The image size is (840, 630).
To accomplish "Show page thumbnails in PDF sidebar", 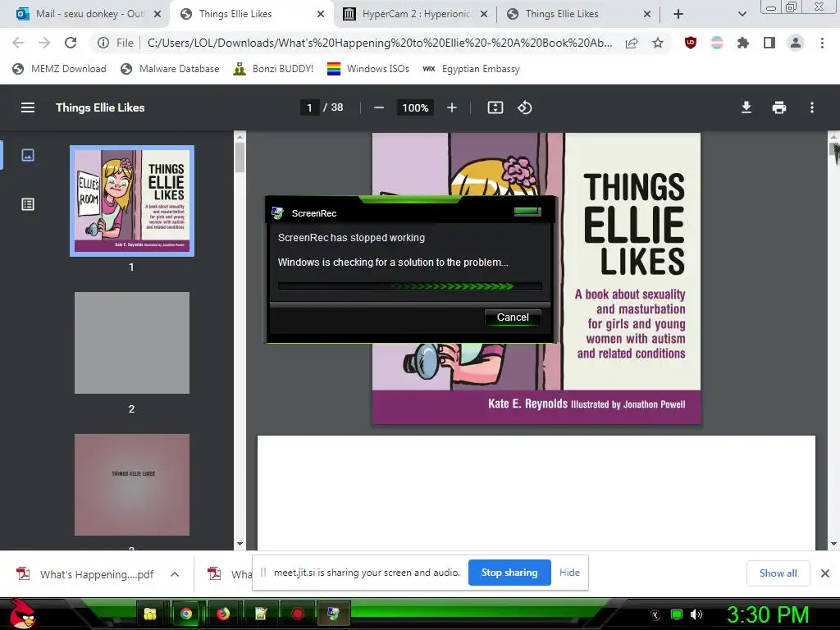I will click(x=28, y=155).
